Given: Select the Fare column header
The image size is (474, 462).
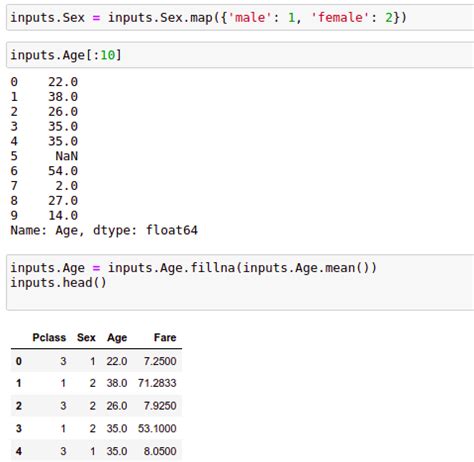Looking at the screenshot, I should [x=165, y=337].
